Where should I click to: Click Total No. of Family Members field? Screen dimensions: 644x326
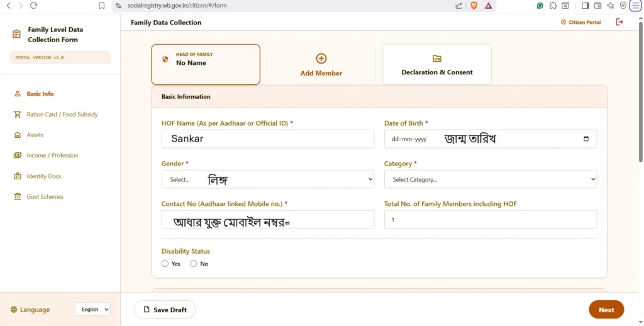click(x=491, y=220)
